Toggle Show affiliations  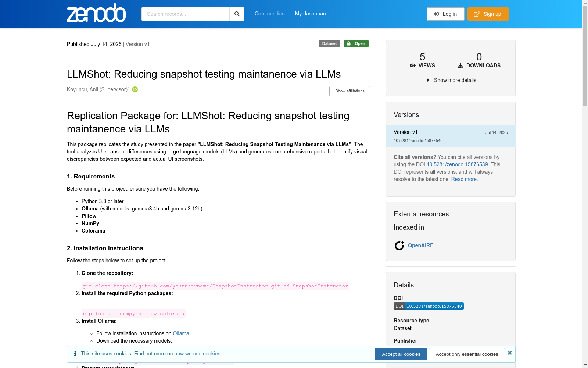tap(350, 91)
